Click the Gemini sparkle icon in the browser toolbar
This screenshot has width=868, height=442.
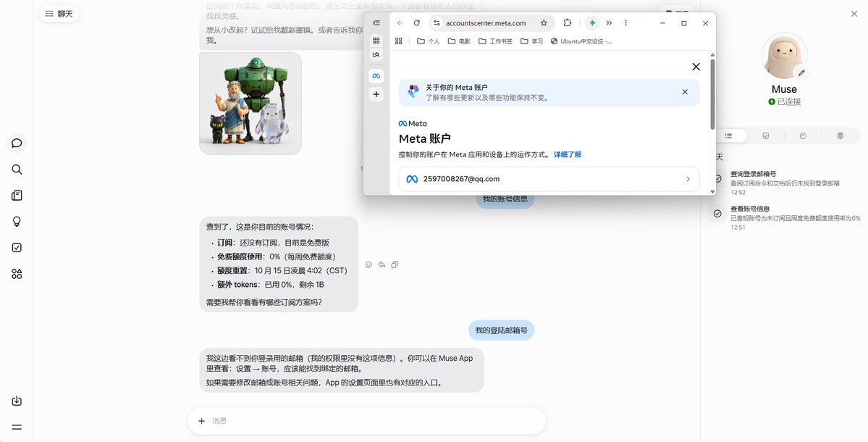[592, 23]
